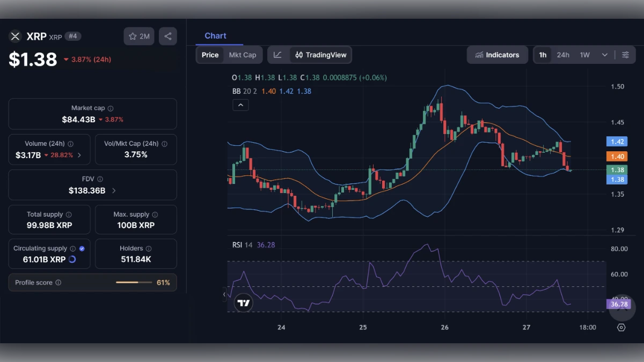Switch to the Chart tab
Screen dimensions: 644x362
point(216,35)
